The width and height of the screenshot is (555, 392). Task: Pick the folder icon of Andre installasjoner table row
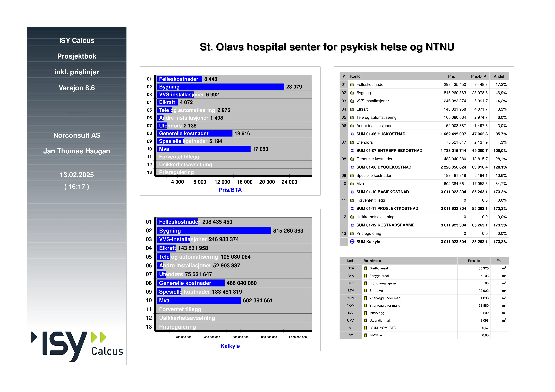352,126
